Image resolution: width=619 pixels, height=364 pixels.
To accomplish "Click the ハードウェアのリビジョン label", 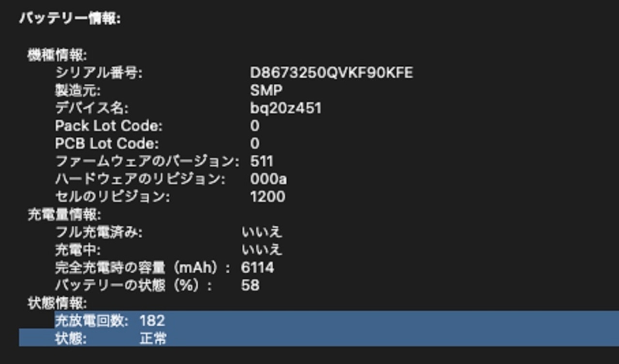I will pos(140,179).
